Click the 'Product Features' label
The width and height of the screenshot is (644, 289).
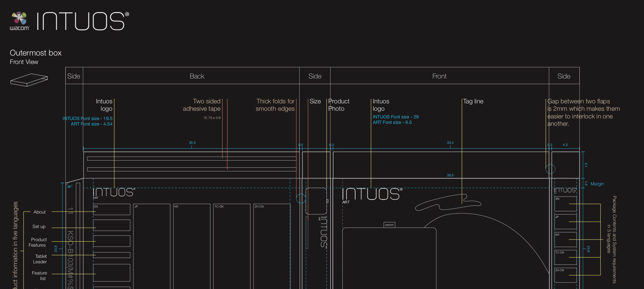coord(38,242)
